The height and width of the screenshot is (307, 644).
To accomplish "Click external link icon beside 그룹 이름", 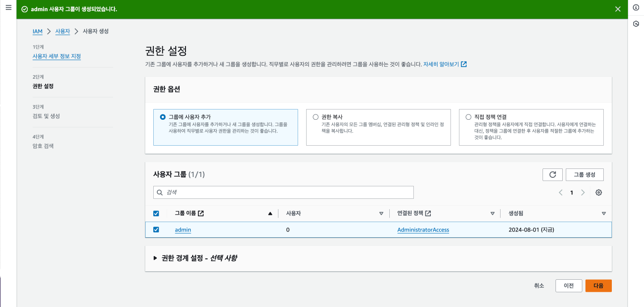I will [x=201, y=214].
